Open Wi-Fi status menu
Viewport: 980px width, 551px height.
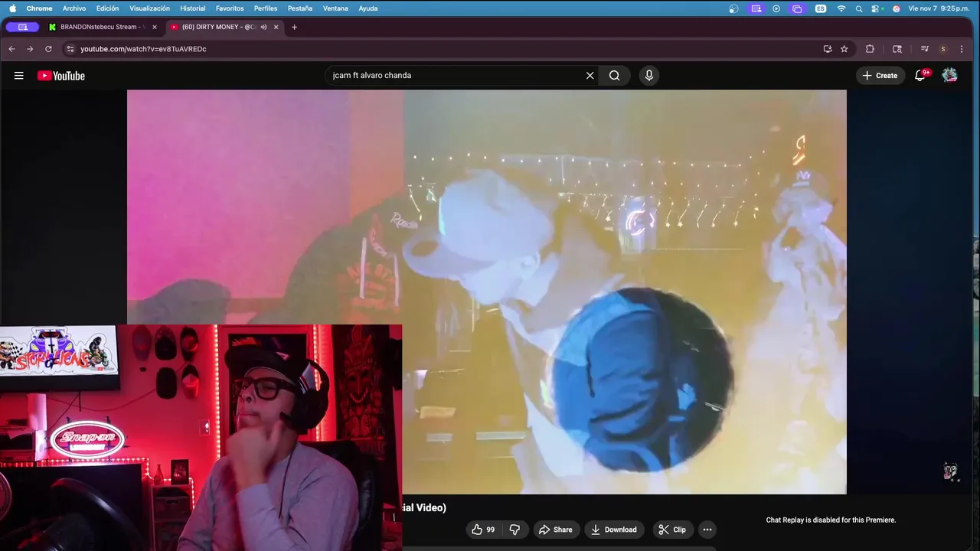coord(841,8)
